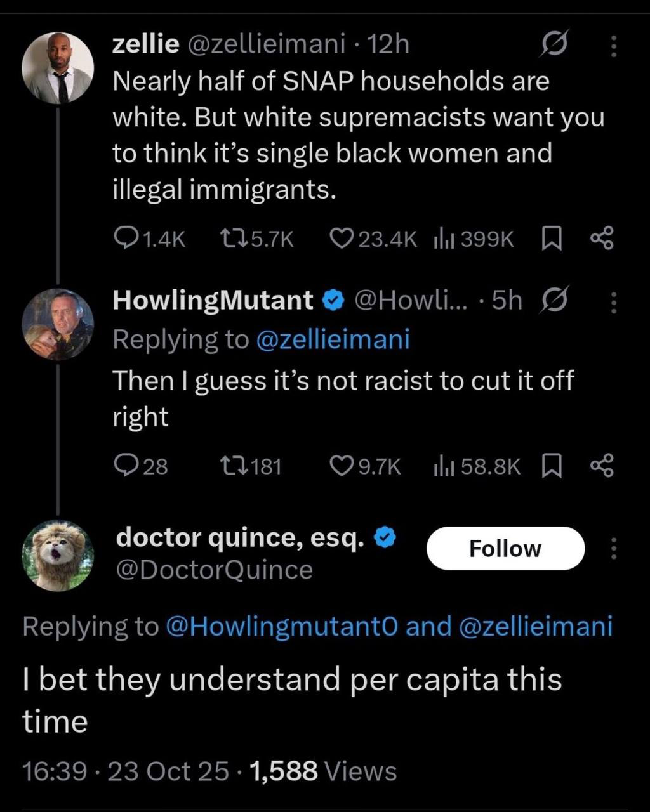The width and height of the screenshot is (650, 812).
Task: Open @zellieimani link under HowlingMutant's name
Action: (333, 340)
